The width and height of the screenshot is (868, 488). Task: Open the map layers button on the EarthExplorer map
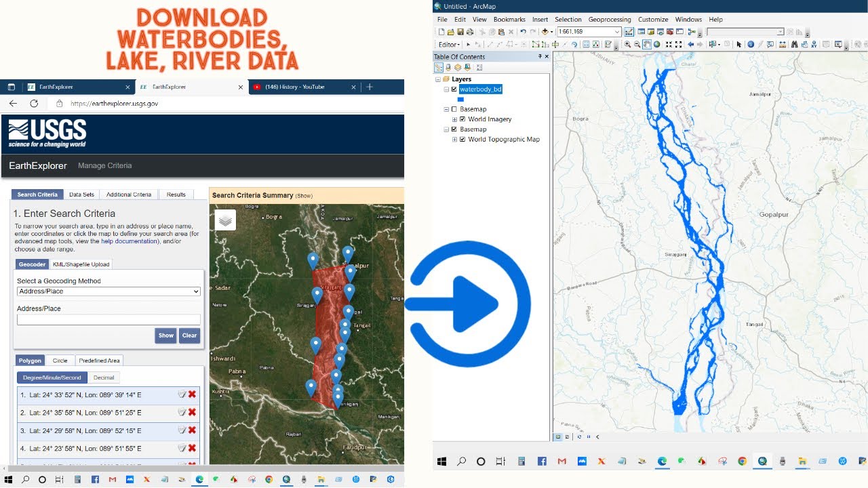coord(226,220)
